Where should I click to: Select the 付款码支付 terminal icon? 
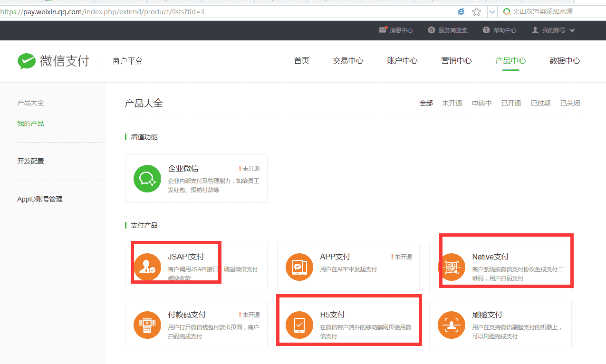(147, 325)
